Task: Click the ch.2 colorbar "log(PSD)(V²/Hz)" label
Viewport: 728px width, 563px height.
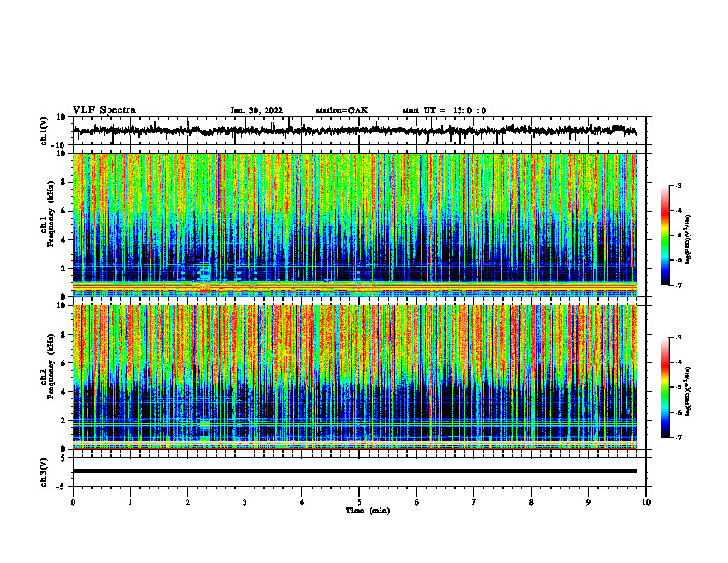Action: click(x=688, y=392)
